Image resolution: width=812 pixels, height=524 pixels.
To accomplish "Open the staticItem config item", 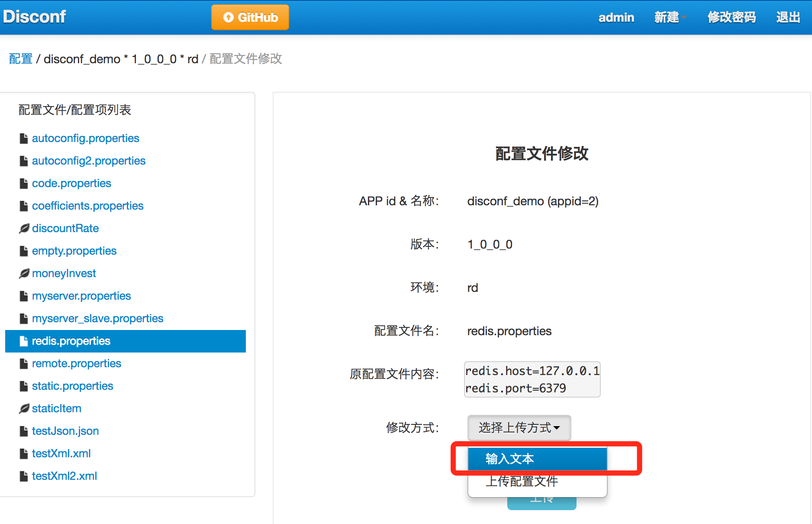I will point(57,409).
